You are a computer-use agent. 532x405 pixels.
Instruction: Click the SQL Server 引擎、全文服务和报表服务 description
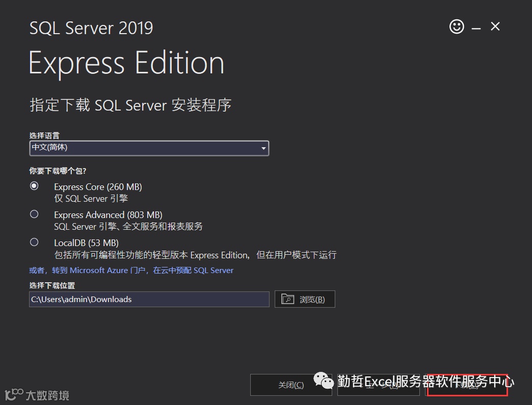(x=128, y=226)
